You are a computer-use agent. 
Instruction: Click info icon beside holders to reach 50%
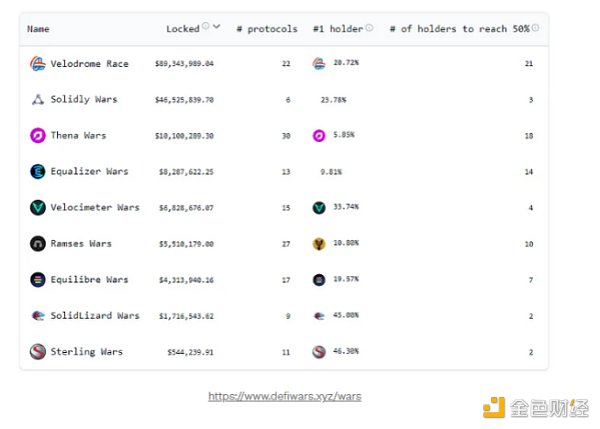pyautogui.click(x=536, y=28)
